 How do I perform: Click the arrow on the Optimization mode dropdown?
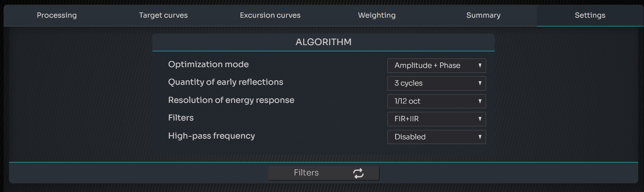[x=480, y=66]
